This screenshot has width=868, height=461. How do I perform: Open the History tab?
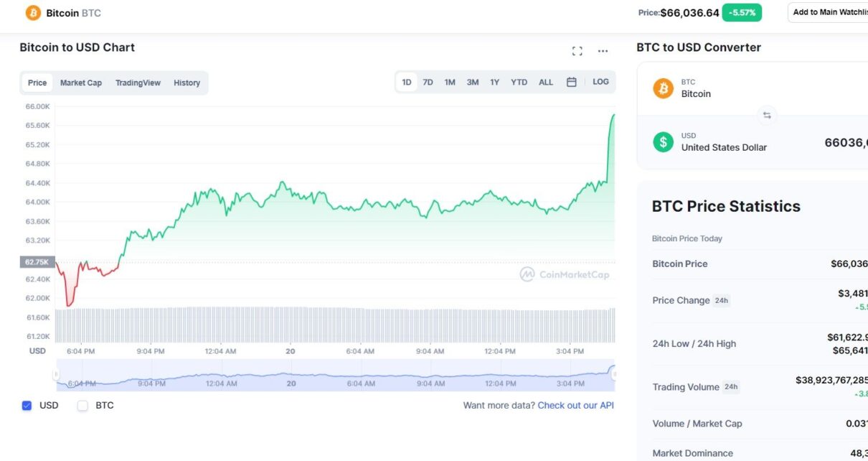coord(187,83)
